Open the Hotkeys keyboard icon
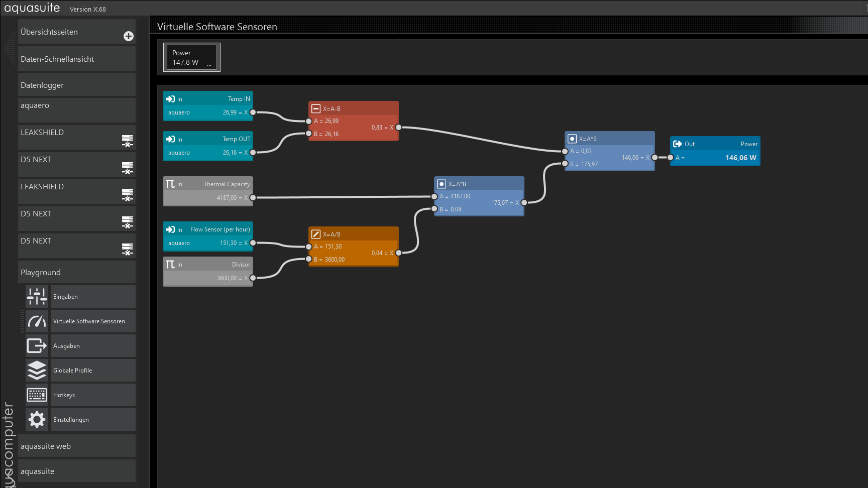Viewport: 868px width, 488px height. pos(37,395)
